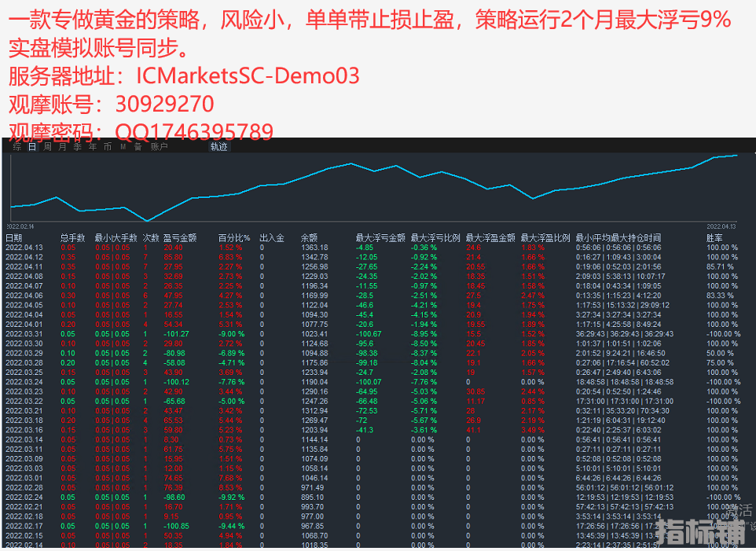Image resolution: width=756 pixels, height=551 pixels.
Task: Select the 日 daily tab
Action: (x=32, y=146)
